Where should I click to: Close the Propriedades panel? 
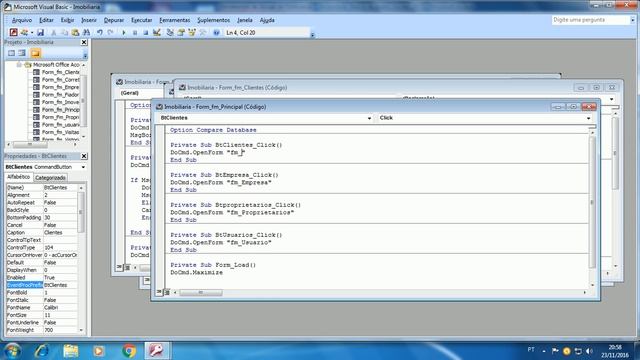coord(84,156)
